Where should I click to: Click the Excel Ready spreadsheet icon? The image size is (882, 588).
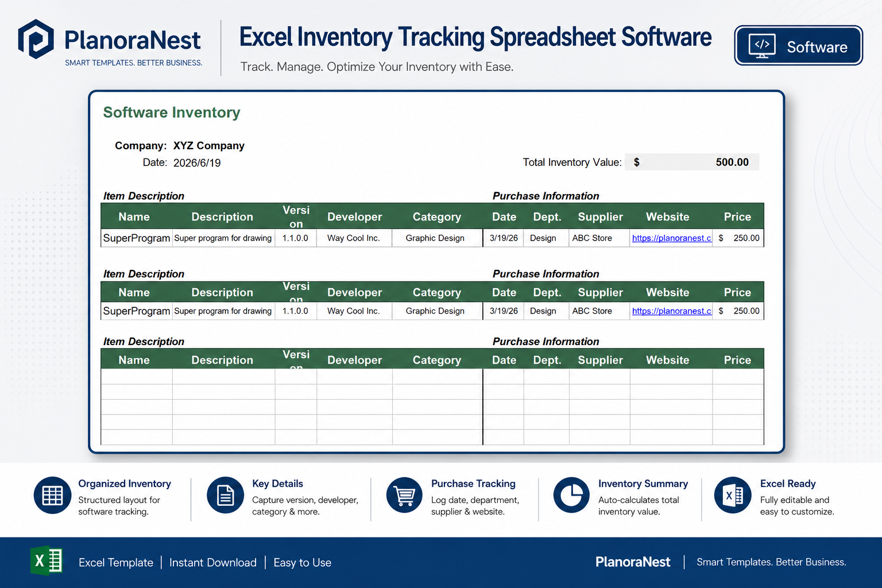[x=733, y=495]
